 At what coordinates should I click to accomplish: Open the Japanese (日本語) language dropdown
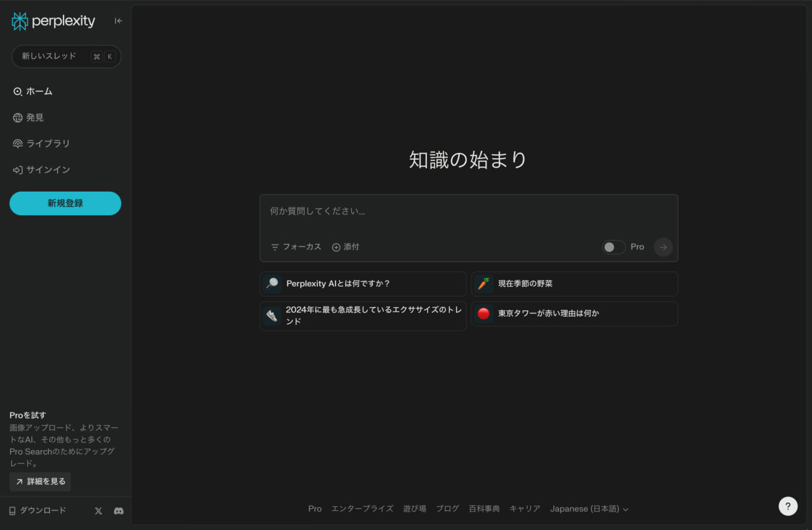coord(589,509)
